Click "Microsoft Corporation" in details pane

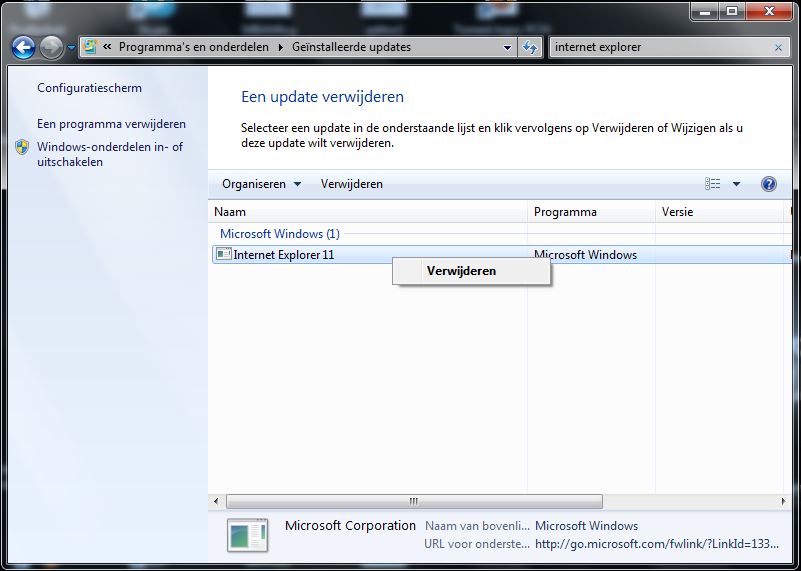[350, 526]
